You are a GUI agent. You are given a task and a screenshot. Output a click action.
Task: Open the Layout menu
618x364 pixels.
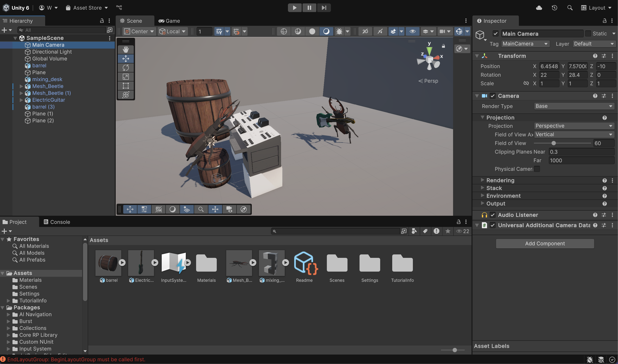pos(596,8)
